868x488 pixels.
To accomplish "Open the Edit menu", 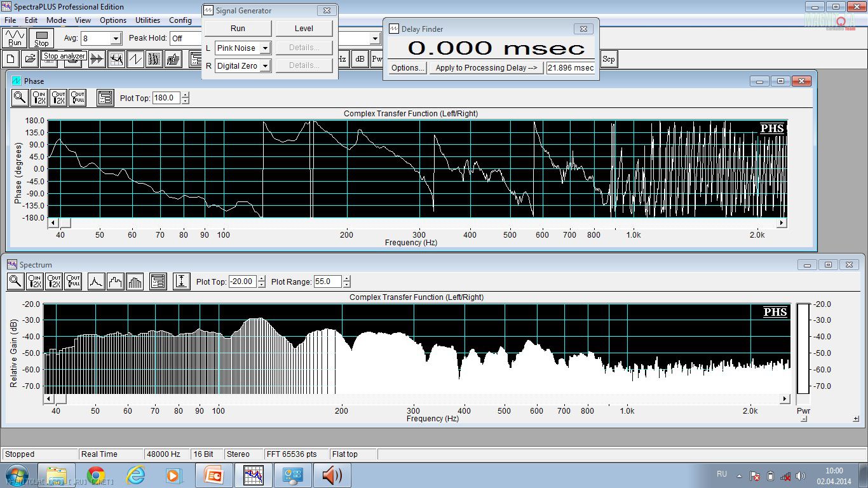I will 31,20.
